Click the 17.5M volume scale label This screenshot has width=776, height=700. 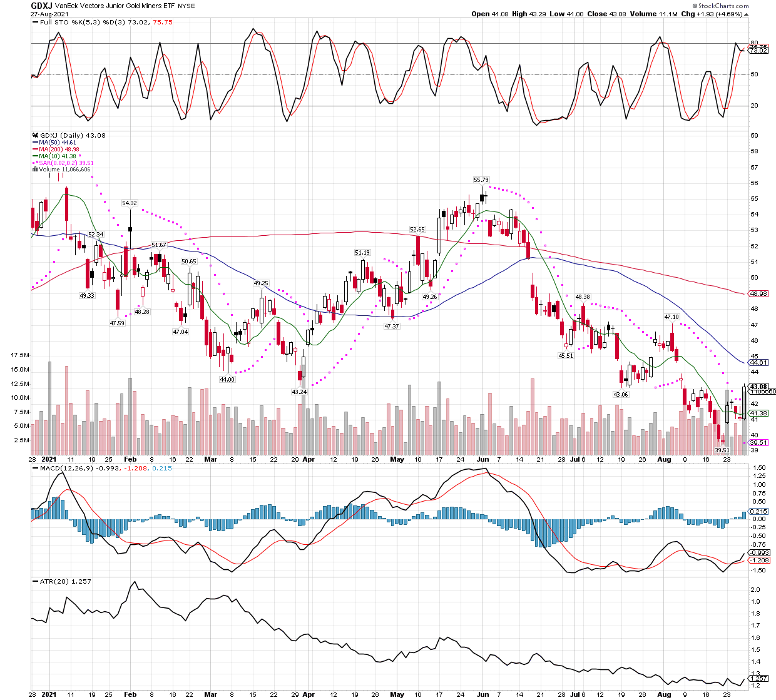[x=20, y=355]
